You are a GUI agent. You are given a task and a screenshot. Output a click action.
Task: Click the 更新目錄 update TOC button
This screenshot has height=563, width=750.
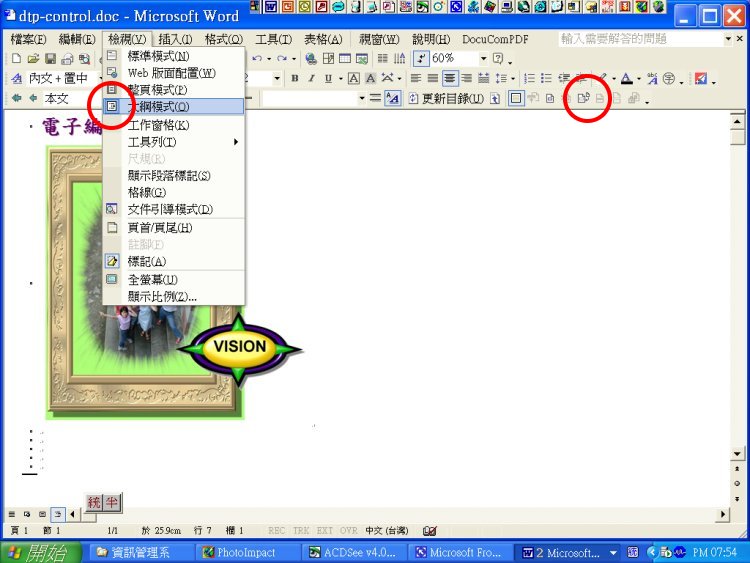[x=446, y=99]
